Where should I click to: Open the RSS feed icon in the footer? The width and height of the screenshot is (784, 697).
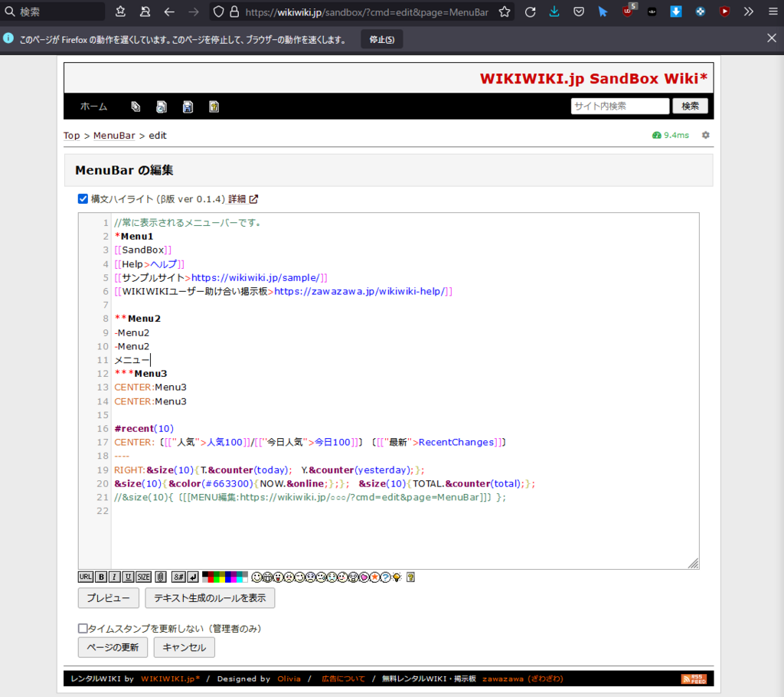(x=694, y=679)
